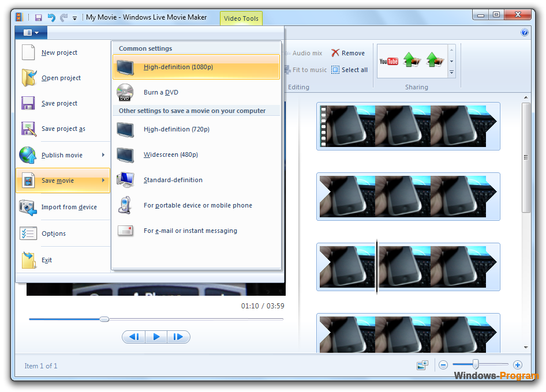Image resolution: width=546 pixels, height=392 pixels.
Task: Click the Save project as pencil-disk icon
Action: tap(28, 129)
